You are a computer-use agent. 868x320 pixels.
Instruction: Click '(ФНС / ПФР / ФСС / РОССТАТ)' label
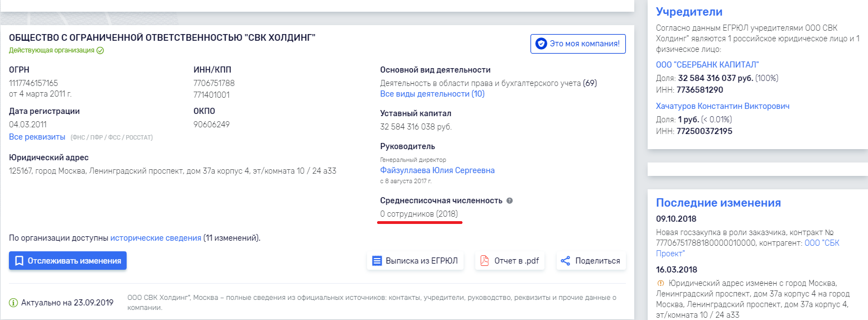(x=112, y=137)
